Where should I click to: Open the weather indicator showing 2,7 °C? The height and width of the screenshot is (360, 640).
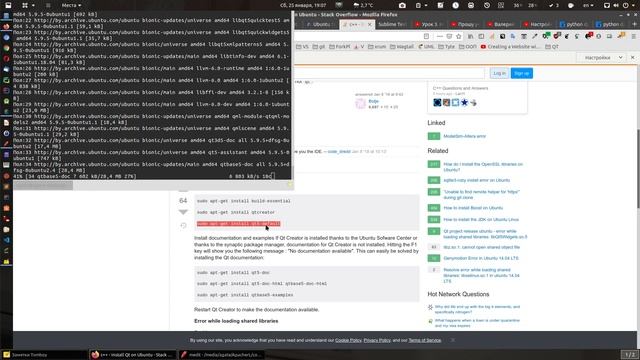(x=363, y=5)
